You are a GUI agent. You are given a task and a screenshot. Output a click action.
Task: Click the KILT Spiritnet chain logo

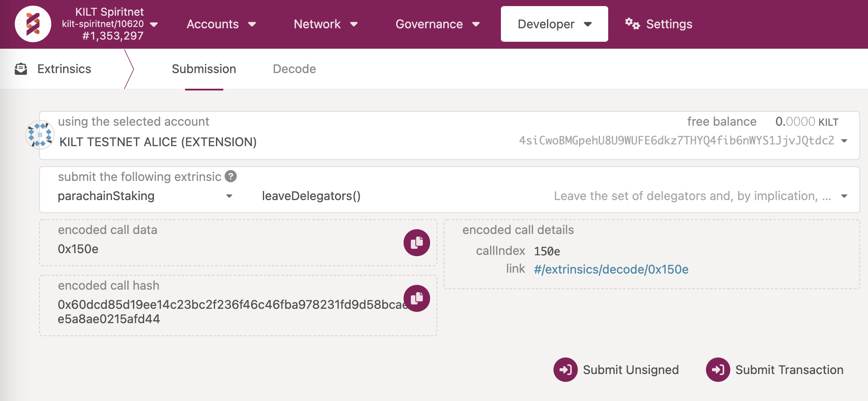coord(33,24)
